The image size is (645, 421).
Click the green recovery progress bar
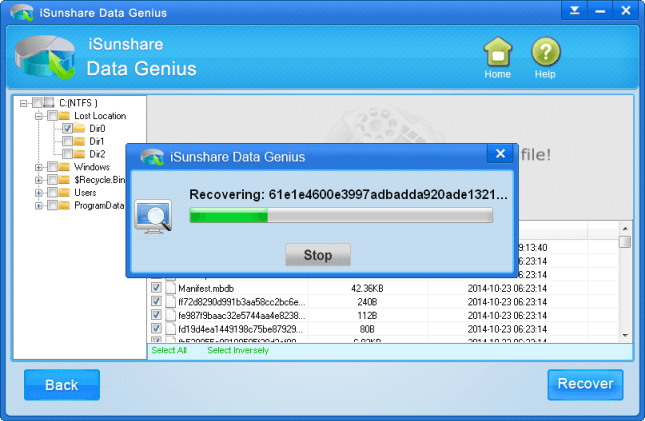pos(341,215)
